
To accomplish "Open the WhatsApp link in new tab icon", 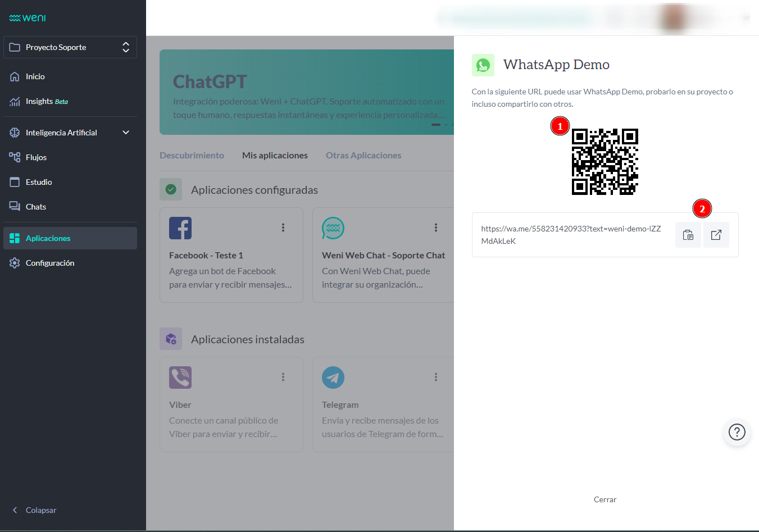I will [x=716, y=235].
